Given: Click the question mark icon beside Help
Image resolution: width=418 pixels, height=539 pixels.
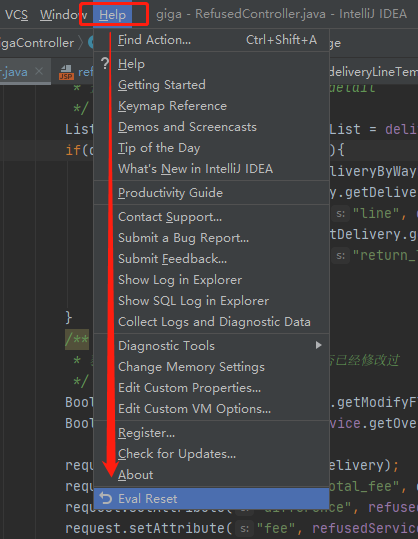Looking at the screenshot, I should [x=105, y=63].
